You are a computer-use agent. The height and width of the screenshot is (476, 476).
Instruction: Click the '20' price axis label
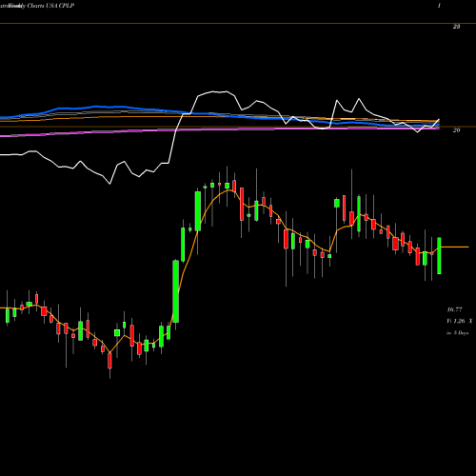click(x=456, y=130)
